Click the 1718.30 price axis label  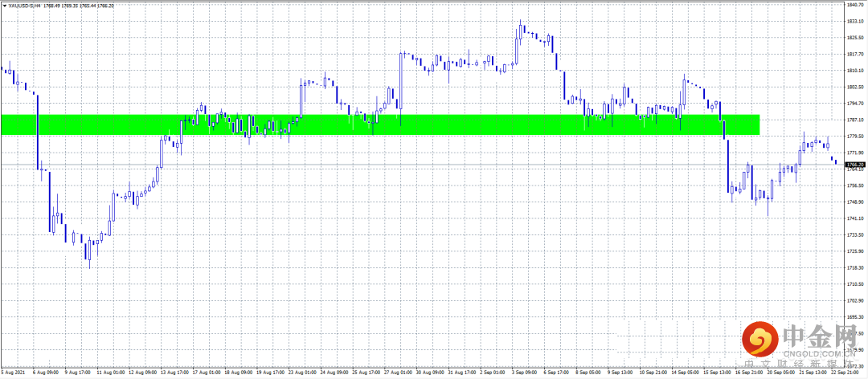coord(856,268)
